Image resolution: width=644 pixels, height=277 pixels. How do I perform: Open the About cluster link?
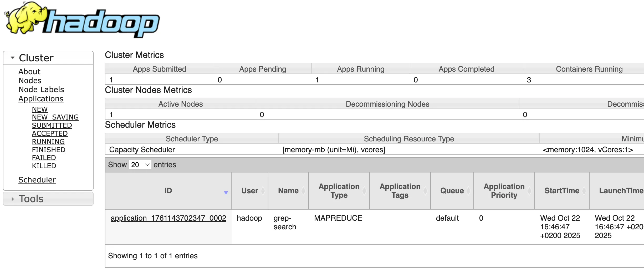(29, 72)
